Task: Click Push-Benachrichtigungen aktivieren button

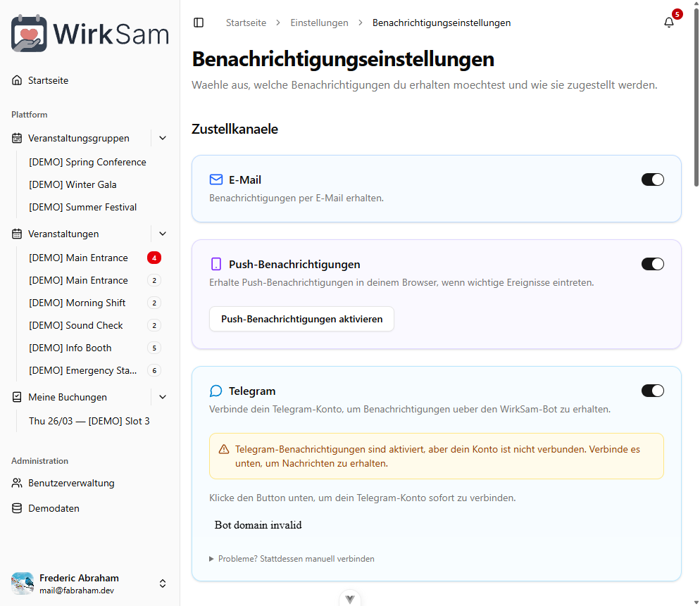Action: 302,319
